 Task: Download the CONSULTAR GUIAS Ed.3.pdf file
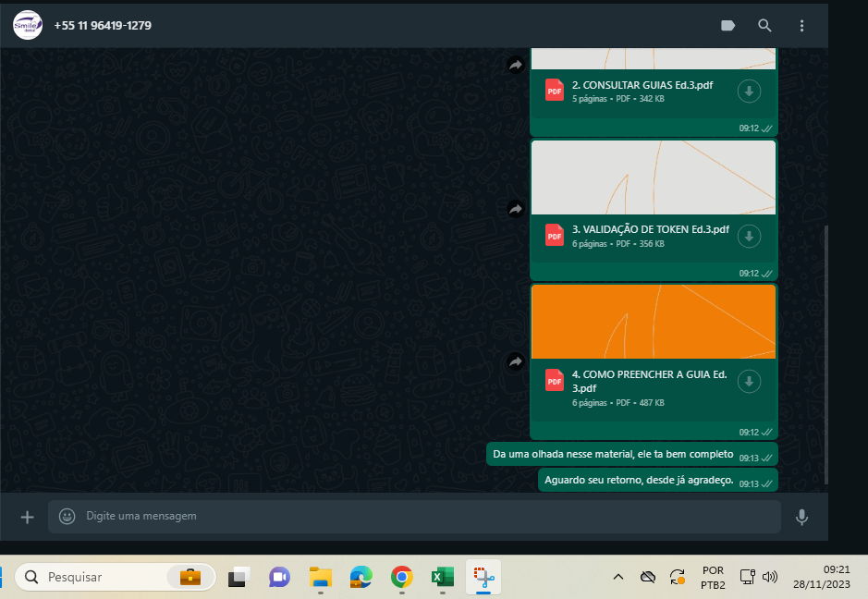click(749, 91)
